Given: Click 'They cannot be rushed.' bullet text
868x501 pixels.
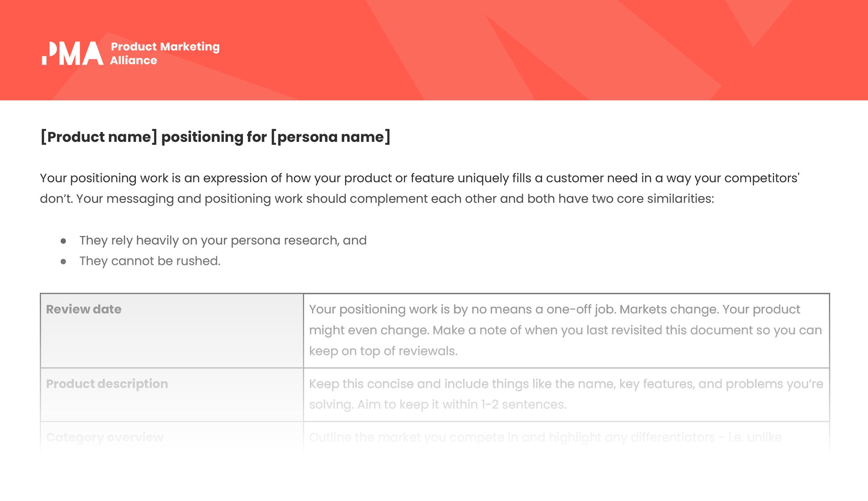Looking at the screenshot, I should tap(150, 261).
